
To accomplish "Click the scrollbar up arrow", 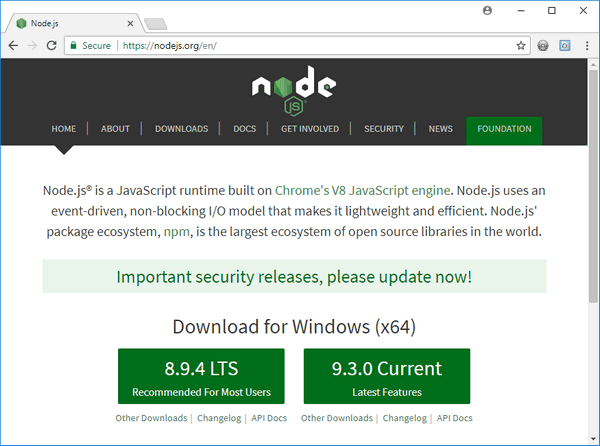I will (x=593, y=65).
